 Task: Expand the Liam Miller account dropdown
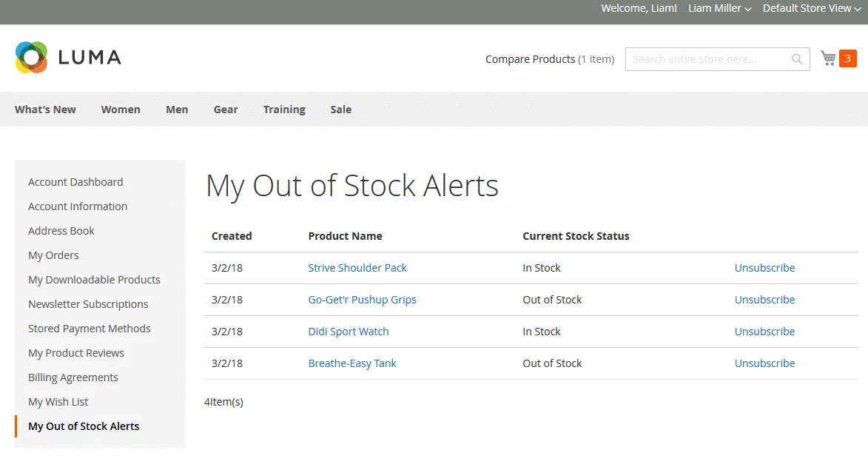coord(719,9)
